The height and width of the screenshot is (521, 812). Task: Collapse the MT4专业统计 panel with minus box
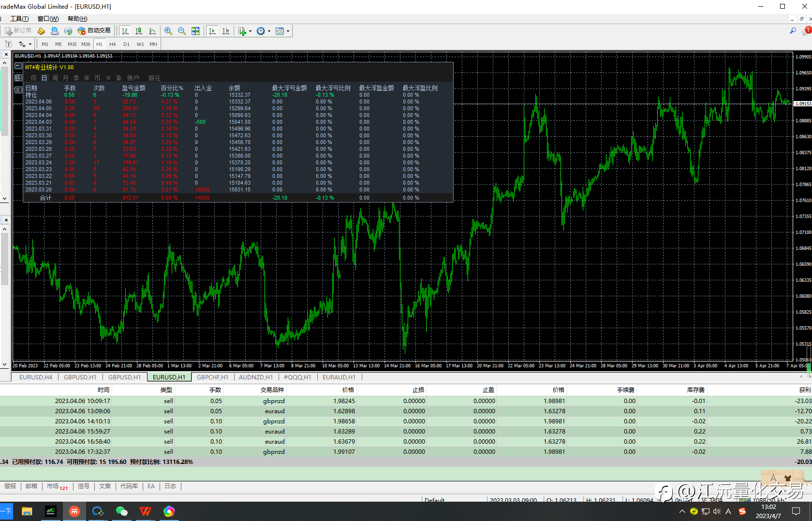pos(18,66)
